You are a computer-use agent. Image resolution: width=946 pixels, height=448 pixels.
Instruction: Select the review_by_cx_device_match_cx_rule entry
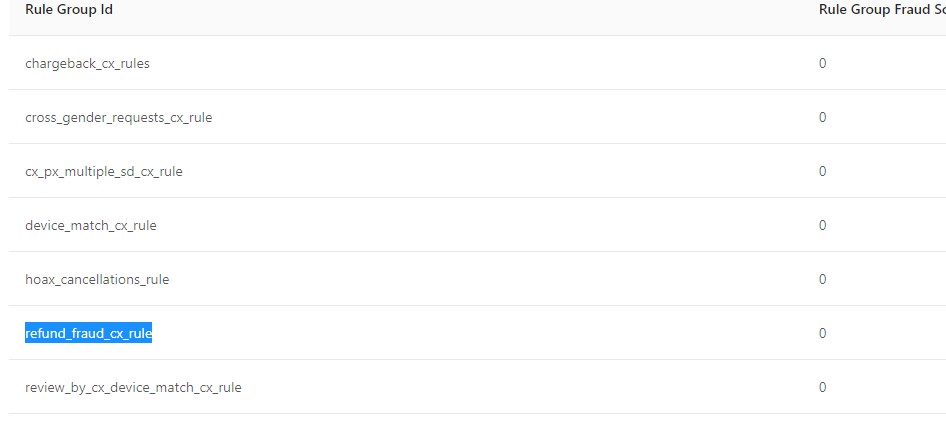133,388
